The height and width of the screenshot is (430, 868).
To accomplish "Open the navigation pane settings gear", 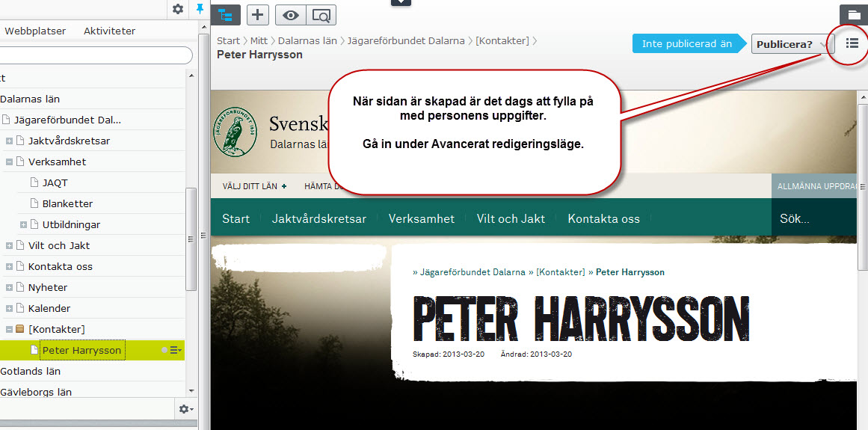I will (x=178, y=9).
